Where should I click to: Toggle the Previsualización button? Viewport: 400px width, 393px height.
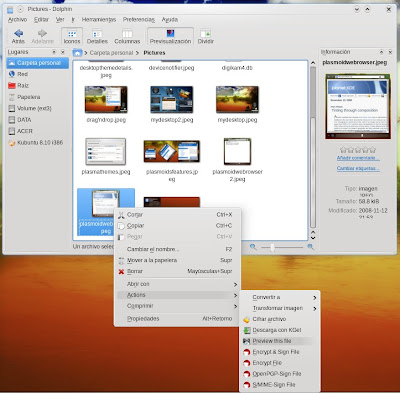click(170, 36)
